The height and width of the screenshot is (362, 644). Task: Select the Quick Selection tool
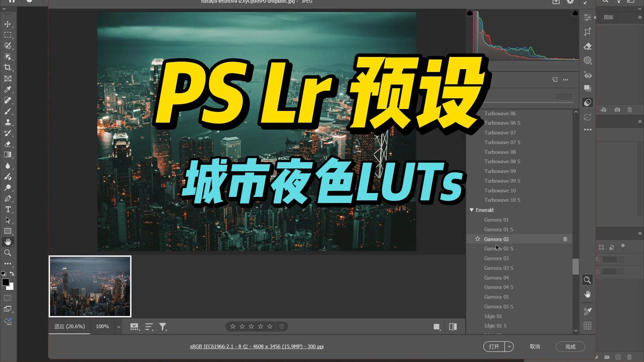8,46
